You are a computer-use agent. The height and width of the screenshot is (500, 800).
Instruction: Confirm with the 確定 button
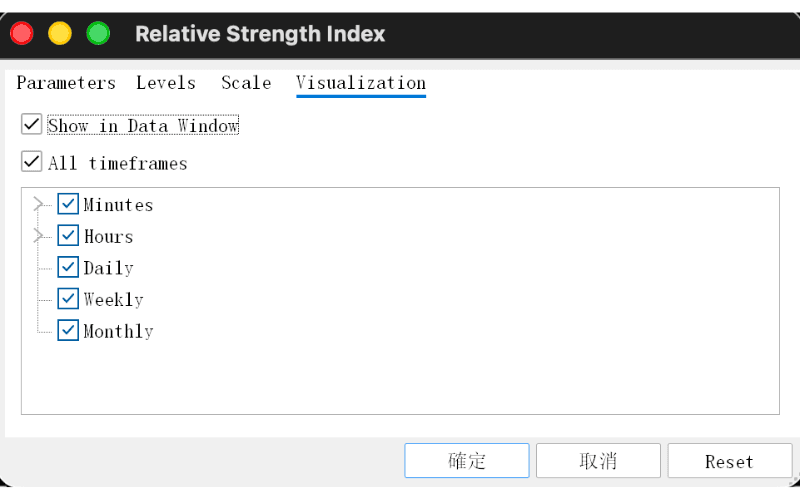(x=467, y=461)
